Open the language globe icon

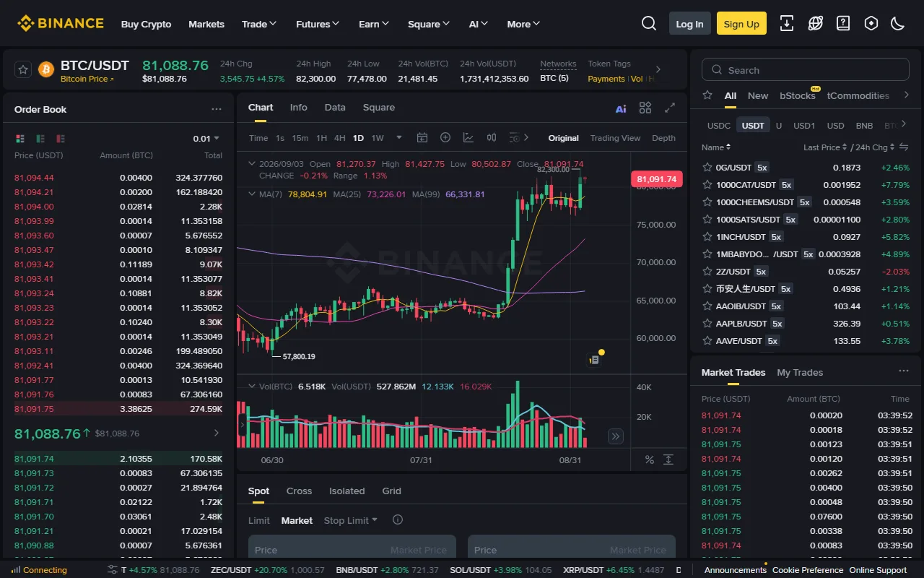[815, 24]
